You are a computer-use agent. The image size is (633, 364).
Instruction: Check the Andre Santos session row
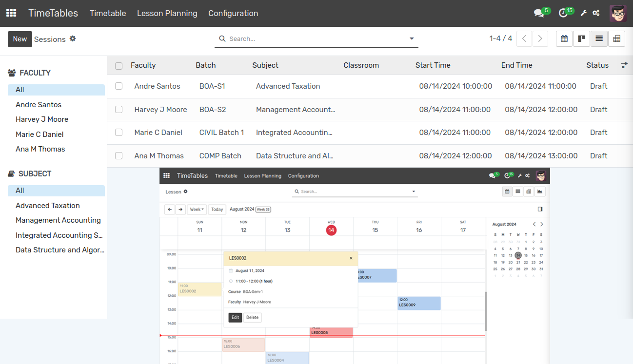coord(119,86)
